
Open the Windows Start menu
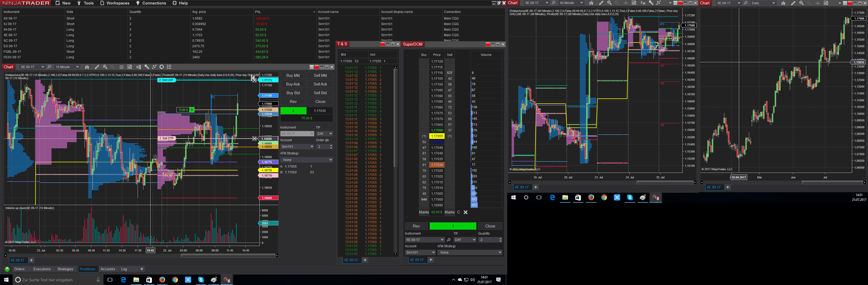(6, 280)
